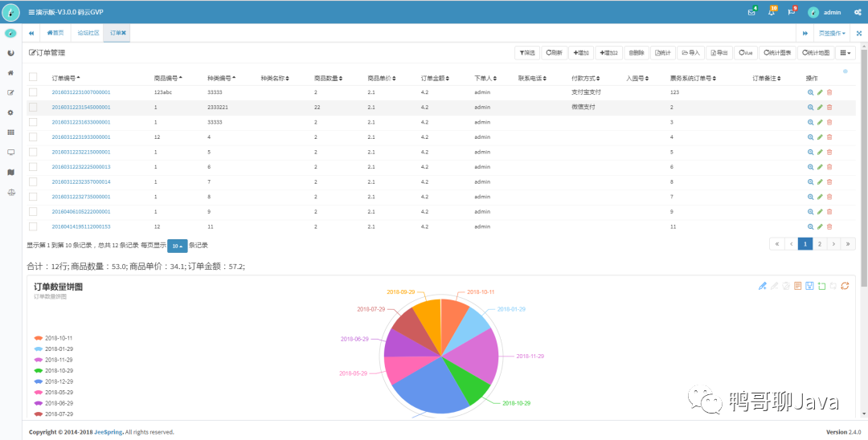Open the flag tasks icon in header
The image size is (868, 440).
click(x=791, y=12)
